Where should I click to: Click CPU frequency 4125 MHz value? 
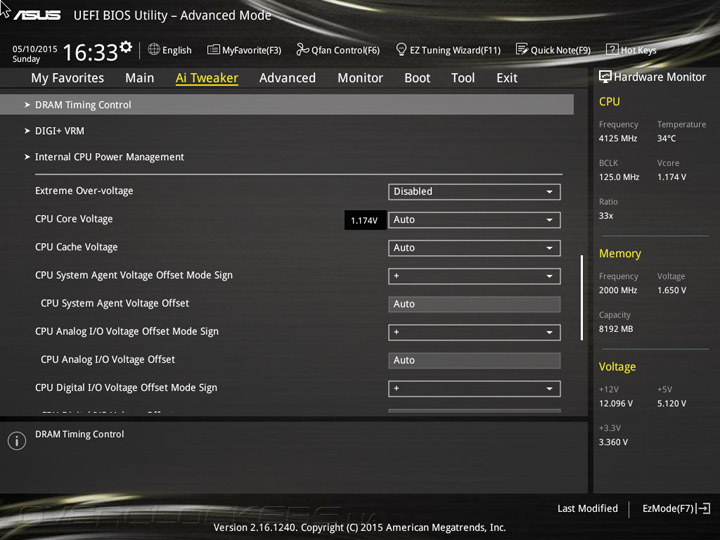click(618, 138)
